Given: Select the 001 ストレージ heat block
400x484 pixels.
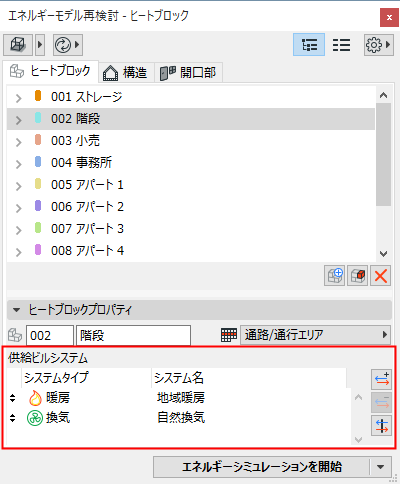Looking at the screenshot, I should [x=191, y=97].
